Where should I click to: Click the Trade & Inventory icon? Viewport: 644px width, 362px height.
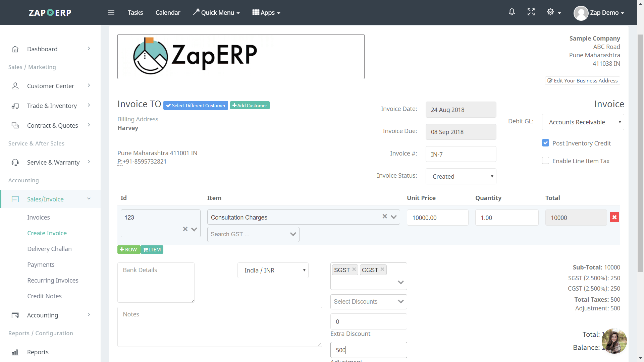[x=15, y=106]
